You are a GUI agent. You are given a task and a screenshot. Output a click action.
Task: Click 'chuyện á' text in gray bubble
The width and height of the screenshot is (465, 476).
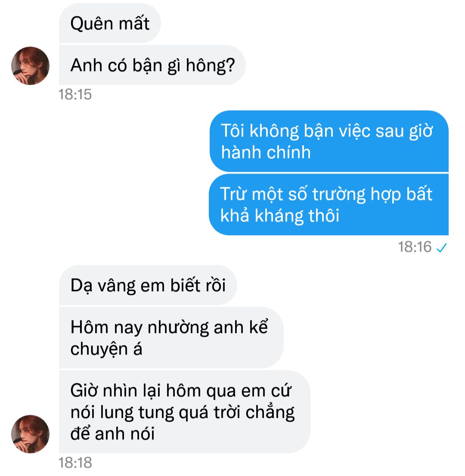coord(106,349)
